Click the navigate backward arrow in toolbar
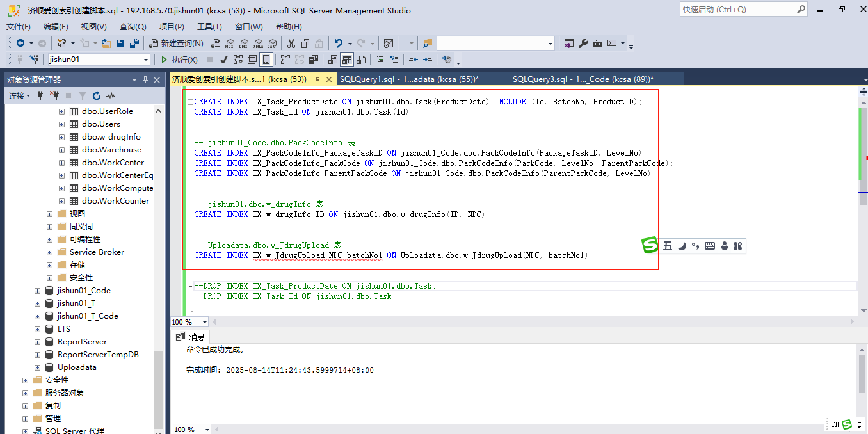Screen dimensions: 868x434 coord(20,43)
